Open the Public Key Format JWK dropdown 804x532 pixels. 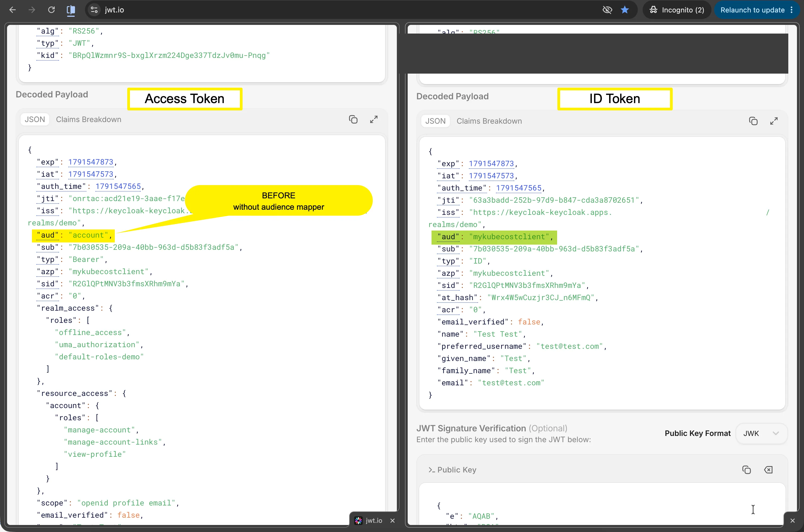pyautogui.click(x=761, y=433)
